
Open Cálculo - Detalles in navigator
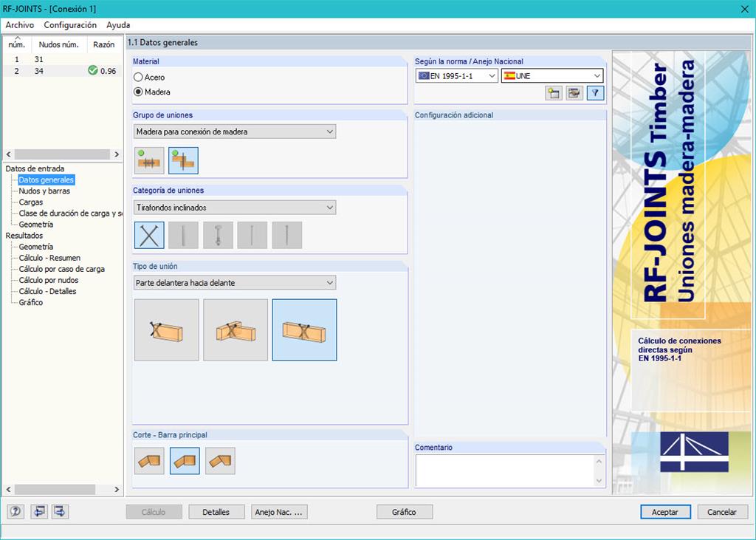[48, 291]
